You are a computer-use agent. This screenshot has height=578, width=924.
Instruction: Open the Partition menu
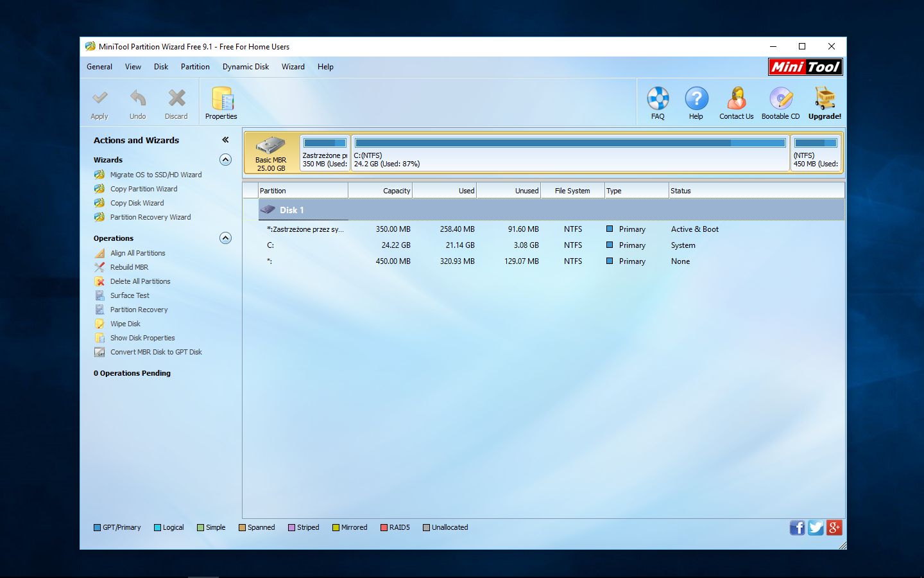[x=195, y=67]
